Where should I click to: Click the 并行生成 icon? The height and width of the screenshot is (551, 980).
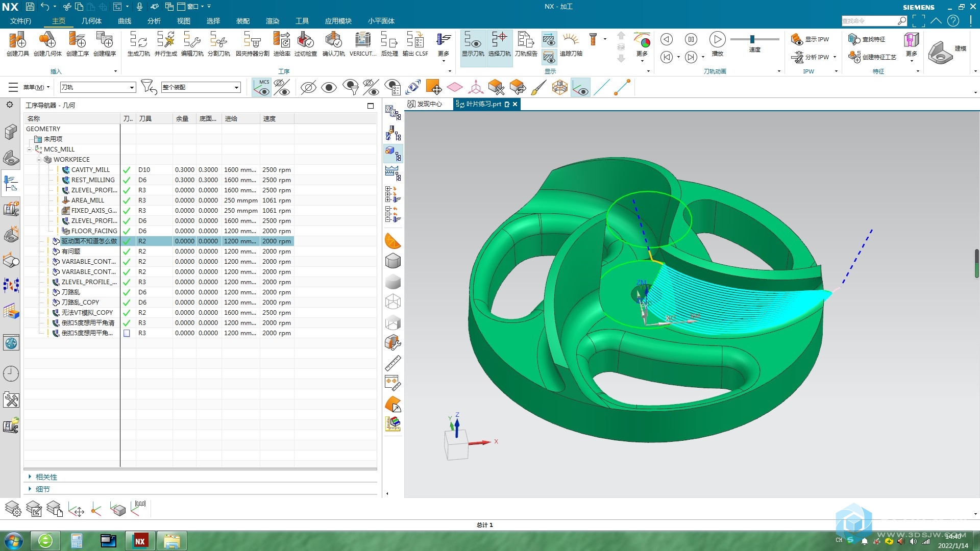coord(165,43)
